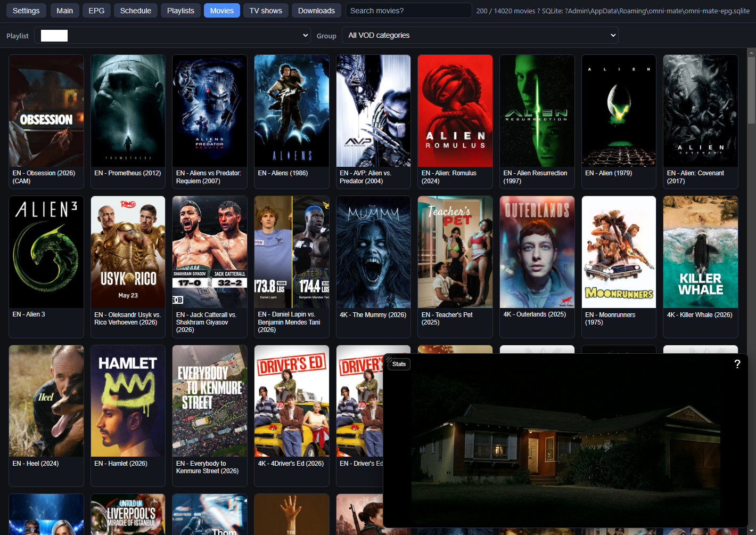The image size is (756, 535).
Task: Open the All VOD categories dropdown
Action: coord(480,35)
